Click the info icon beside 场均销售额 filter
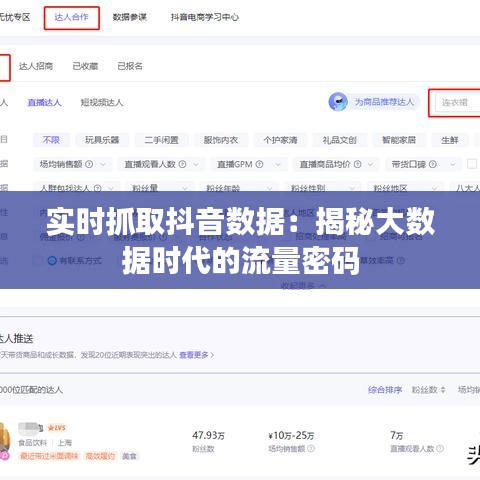 [89, 164]
